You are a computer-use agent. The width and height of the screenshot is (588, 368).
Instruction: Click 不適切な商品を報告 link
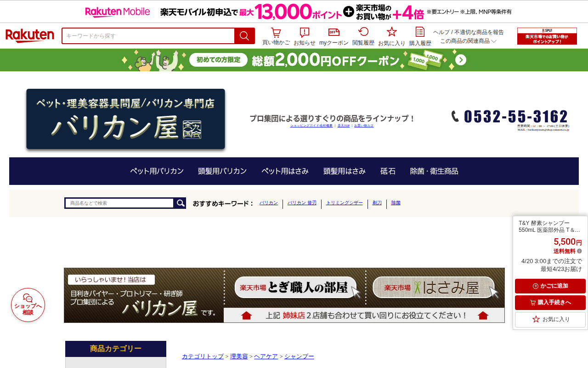click(x=479, y=32)
